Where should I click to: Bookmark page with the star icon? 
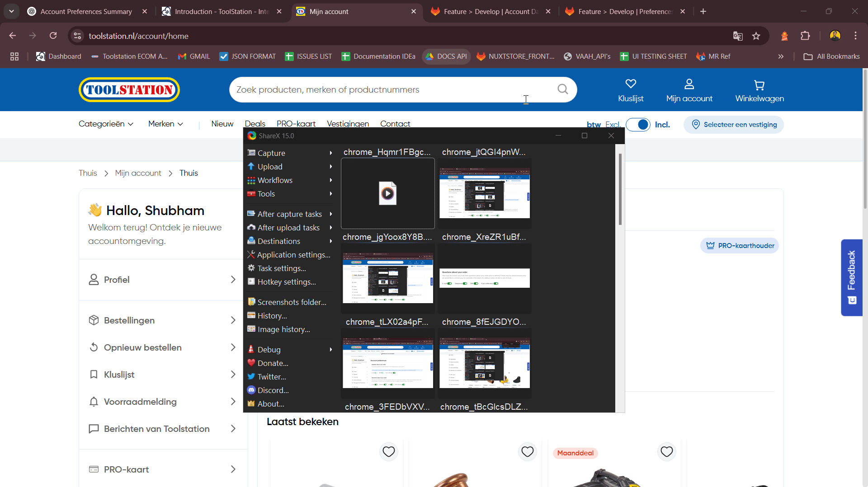[x=756, y=36]
